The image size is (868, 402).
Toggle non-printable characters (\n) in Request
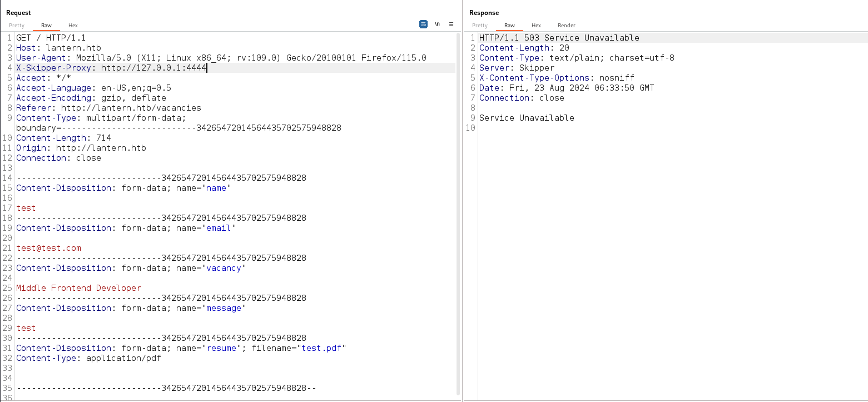pos(438,24)
